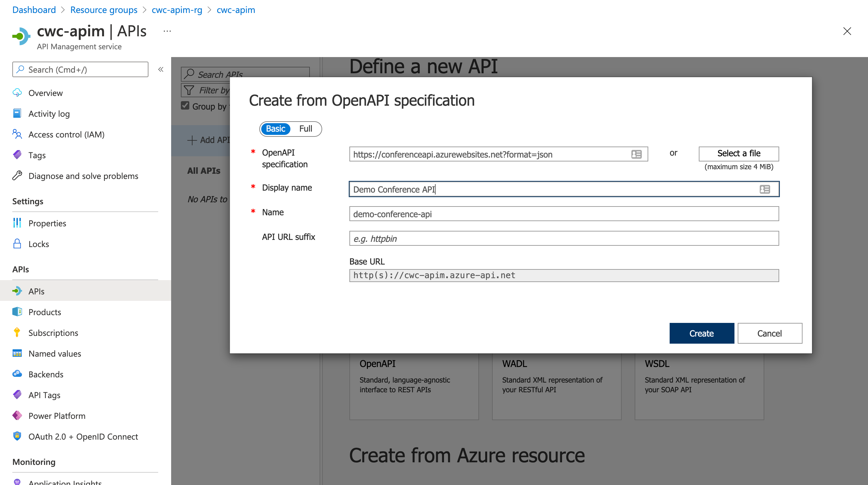Select Products in the sidebar

point(45,312)
